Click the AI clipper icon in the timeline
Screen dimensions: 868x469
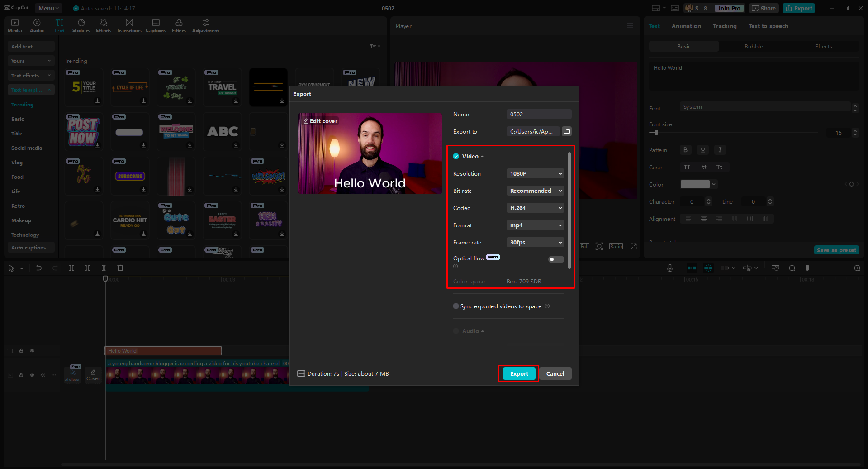tap(72, 373)
